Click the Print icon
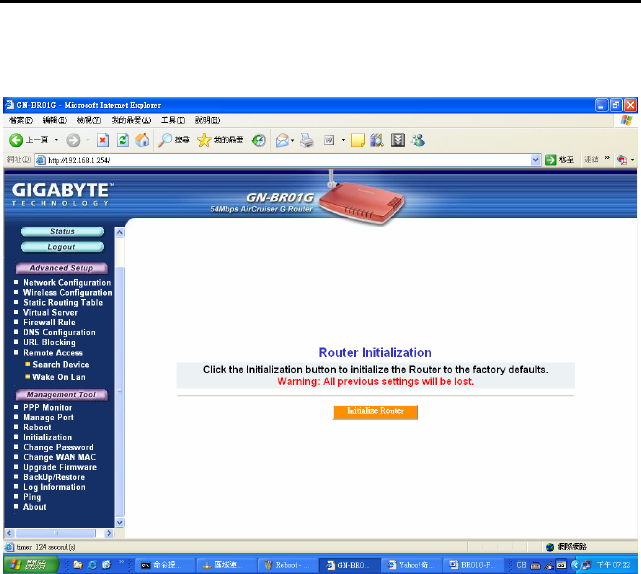This screenshot has height=574, width=641. (x=307, y=140)
